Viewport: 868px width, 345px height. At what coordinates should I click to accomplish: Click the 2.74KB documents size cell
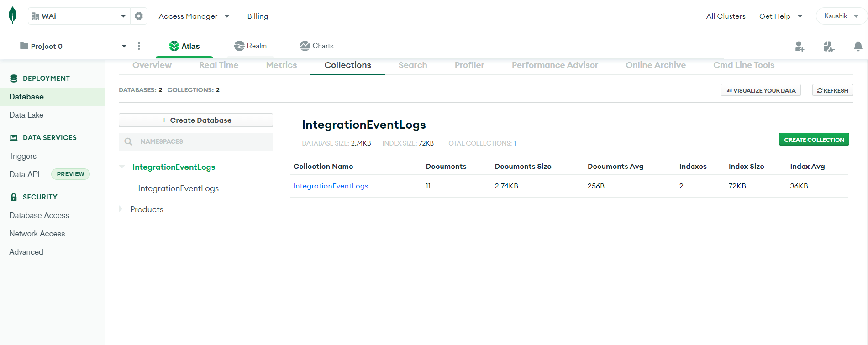(506, 186)
